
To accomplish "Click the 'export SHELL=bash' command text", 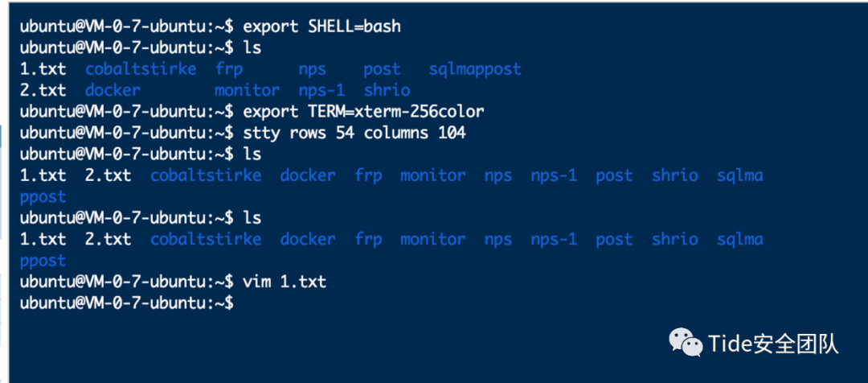I will tap(321, 27).
